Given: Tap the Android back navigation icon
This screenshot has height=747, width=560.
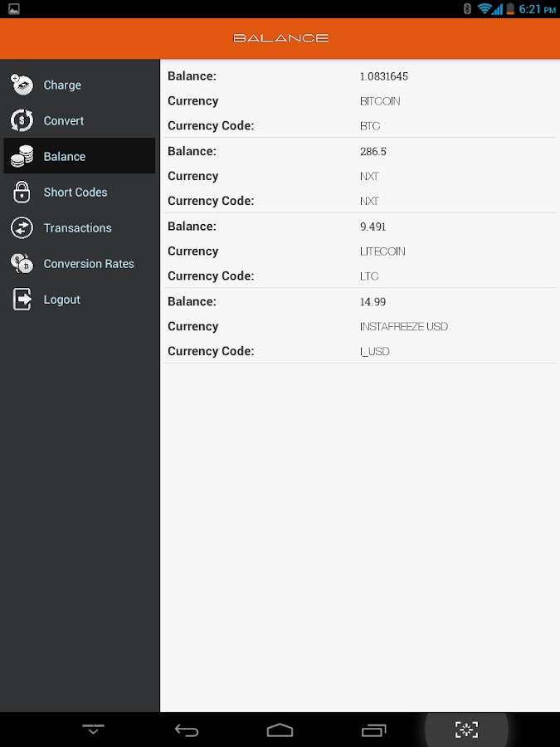Looking at the screenshot, I should (187, 730).
